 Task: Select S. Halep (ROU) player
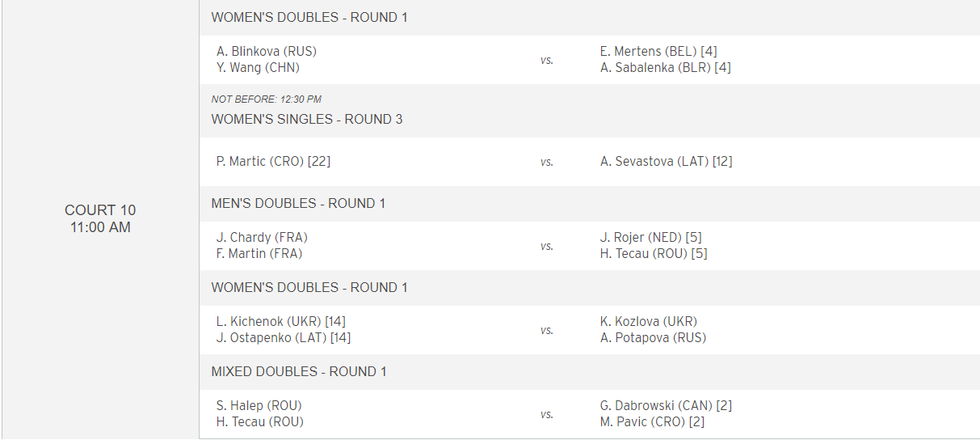click(x=259, y=405)
